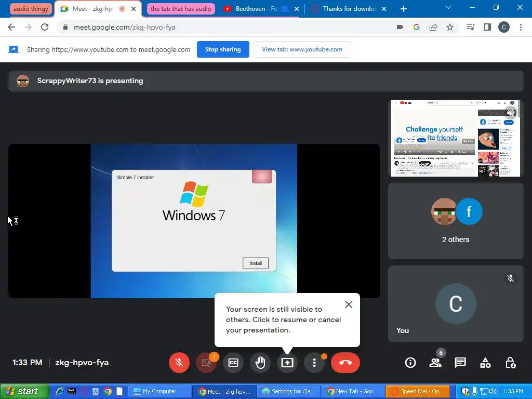Share this page icon in address bar
The height and width of the screenshot is (399, 532).
(x=433, y=27)
